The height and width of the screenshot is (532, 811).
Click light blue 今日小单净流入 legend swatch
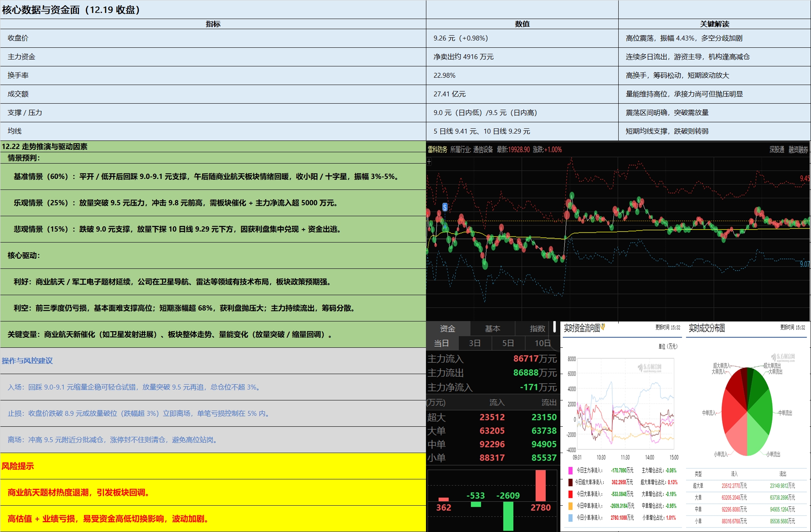point(570,517)
